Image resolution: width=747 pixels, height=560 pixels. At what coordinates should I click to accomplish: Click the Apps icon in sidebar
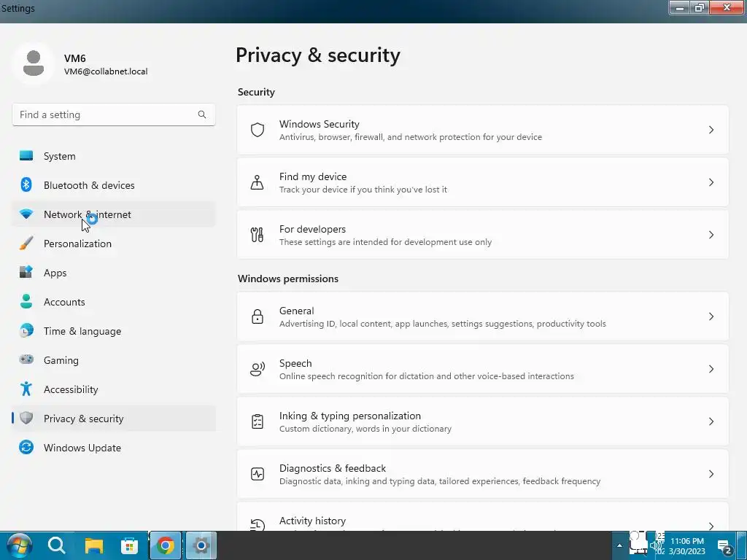(26, 273)
